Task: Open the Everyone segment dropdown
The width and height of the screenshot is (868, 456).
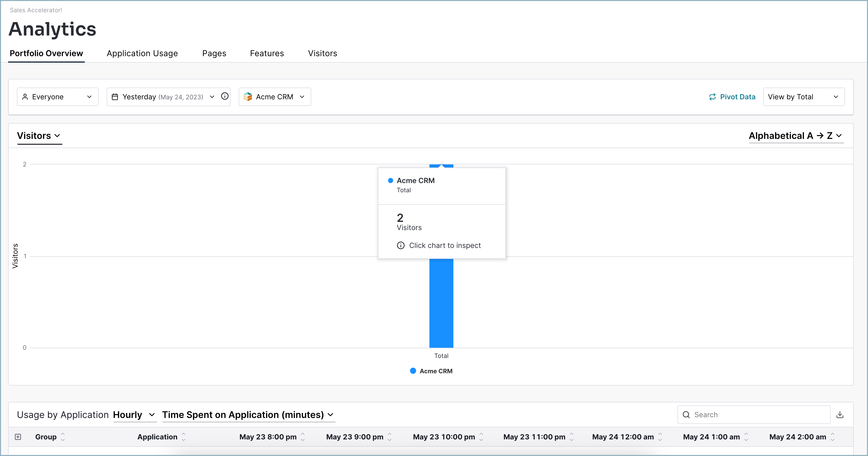Action: (x=58, y=97)
